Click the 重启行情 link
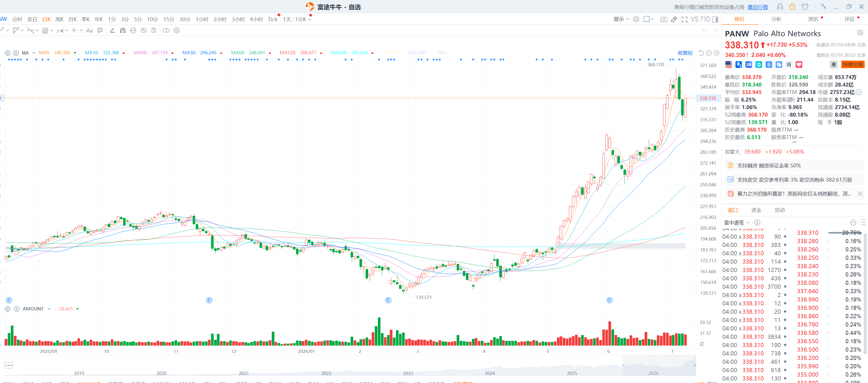Viewport: 868px width, 383px height. pos(757,7)
